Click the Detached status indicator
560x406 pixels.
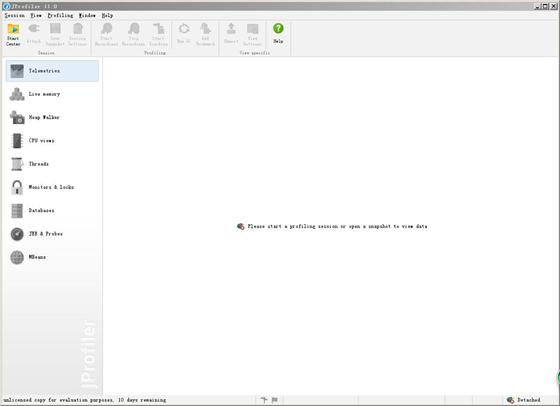[524, 400]
